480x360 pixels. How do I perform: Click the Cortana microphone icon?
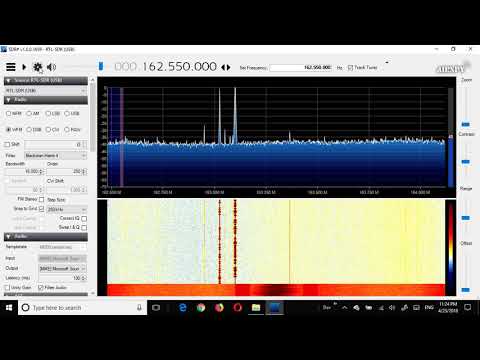point(139,307)
